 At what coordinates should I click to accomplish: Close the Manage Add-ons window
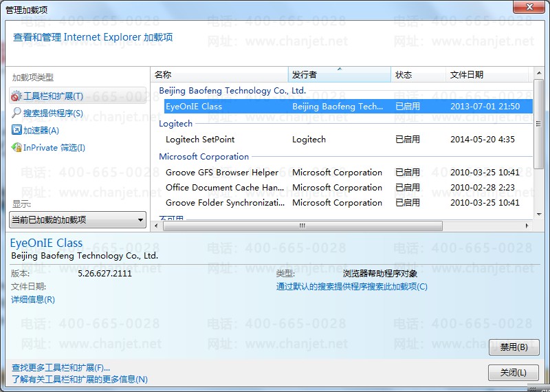tap(531, 8)
